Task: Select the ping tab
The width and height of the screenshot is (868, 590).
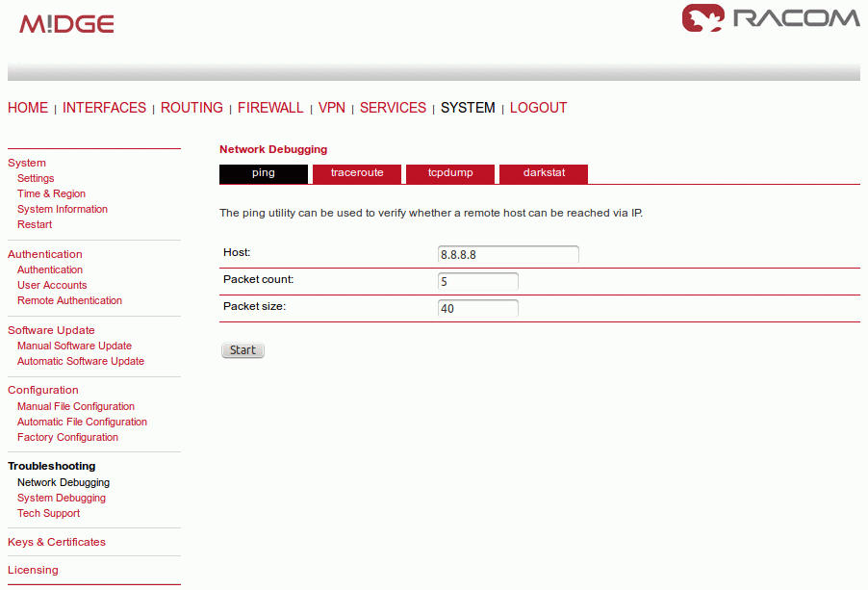Action: click(264, 173)
